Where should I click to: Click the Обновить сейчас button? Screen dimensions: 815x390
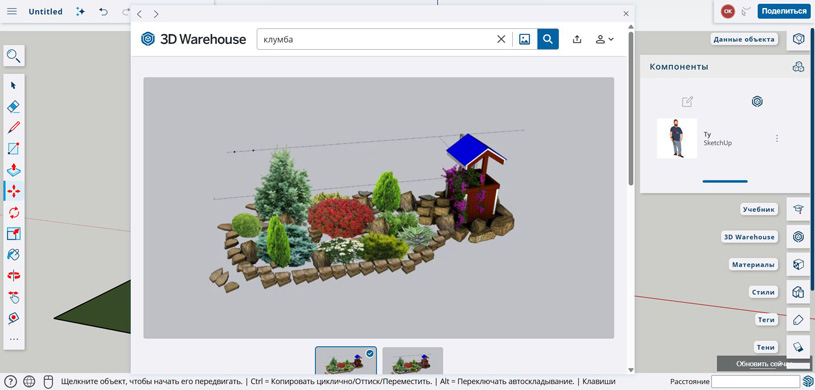click(x=764, y=363)
